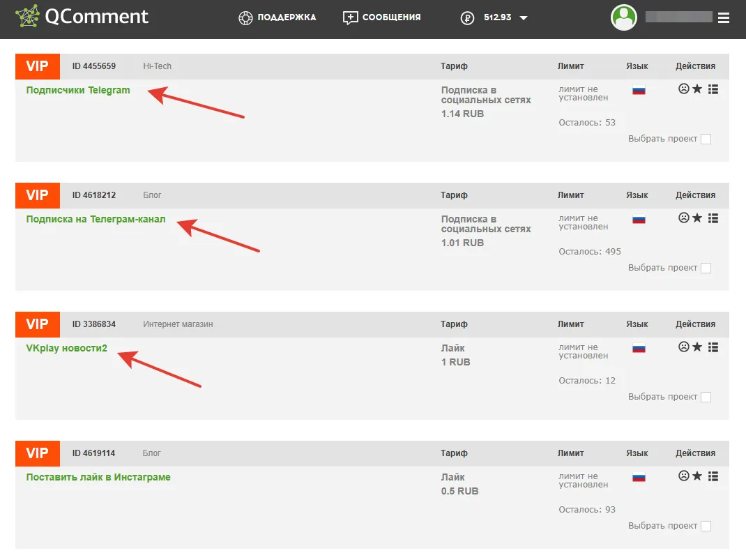The image size is (746, 560).
Task: Open the Подписка на Телеграм-канал link
Action: pos(96,219)
